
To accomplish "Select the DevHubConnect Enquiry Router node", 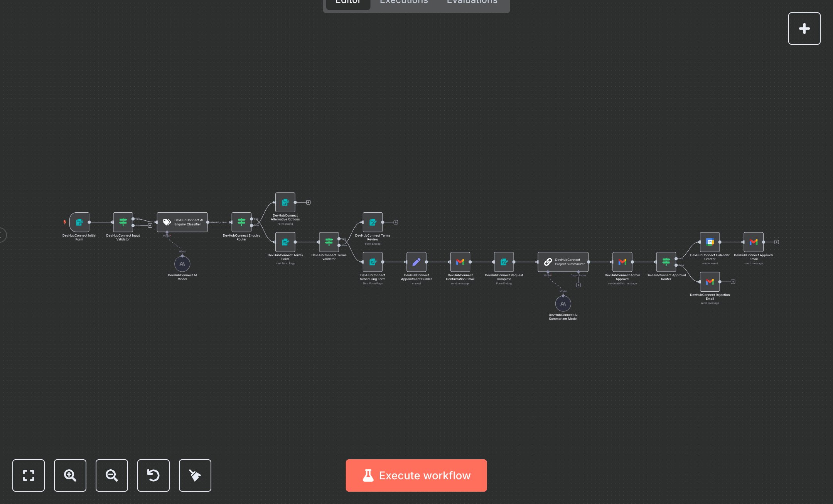I will (241, 222).
